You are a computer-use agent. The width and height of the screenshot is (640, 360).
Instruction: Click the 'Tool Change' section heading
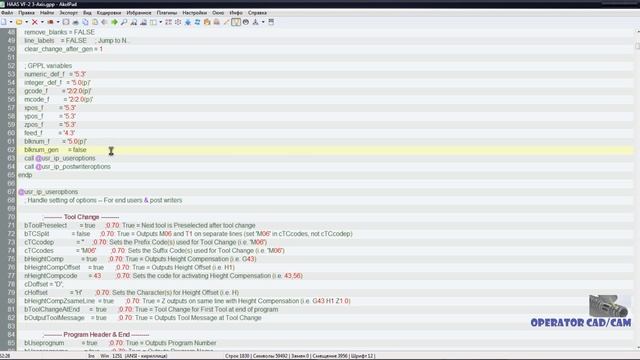pyautogui.click(x=82, y=217)
